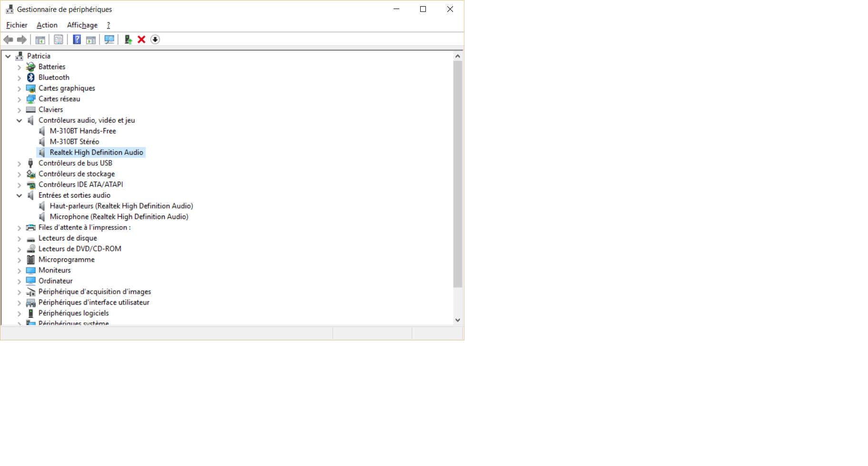Expand the Bluetooth category
Image resolution: width=868 pixels, height=466 pixels.
coord(19,77)
